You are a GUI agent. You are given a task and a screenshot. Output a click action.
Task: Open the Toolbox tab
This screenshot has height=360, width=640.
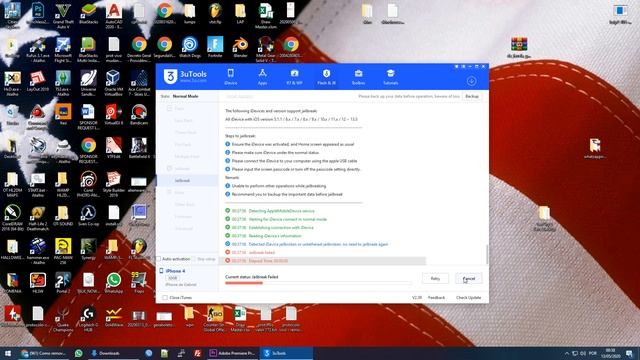click(x=358, y=77)
